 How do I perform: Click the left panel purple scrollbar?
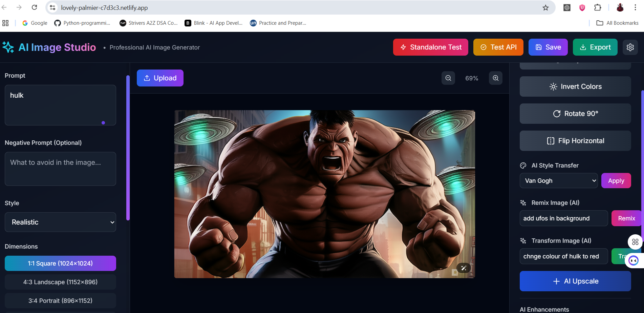pyautogui.click(x=128, y=148)
